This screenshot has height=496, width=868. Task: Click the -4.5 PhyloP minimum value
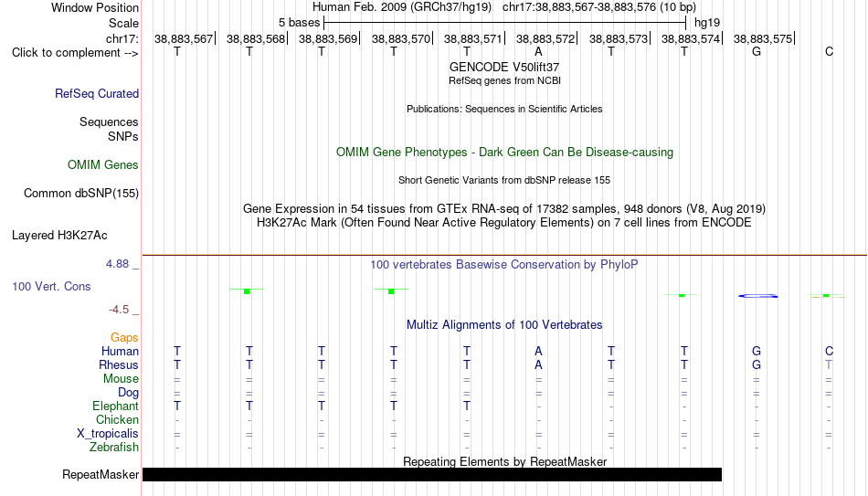coord(119,310)
